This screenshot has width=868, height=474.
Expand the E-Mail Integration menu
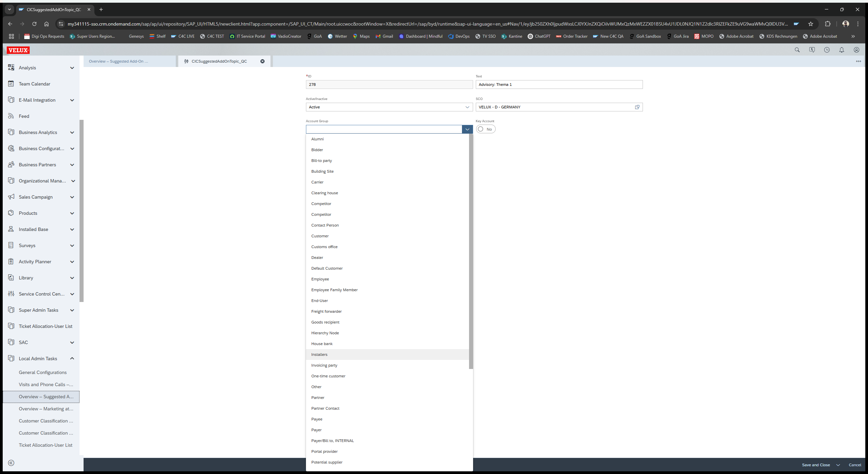pyautogui.click(x=72, y=100)
